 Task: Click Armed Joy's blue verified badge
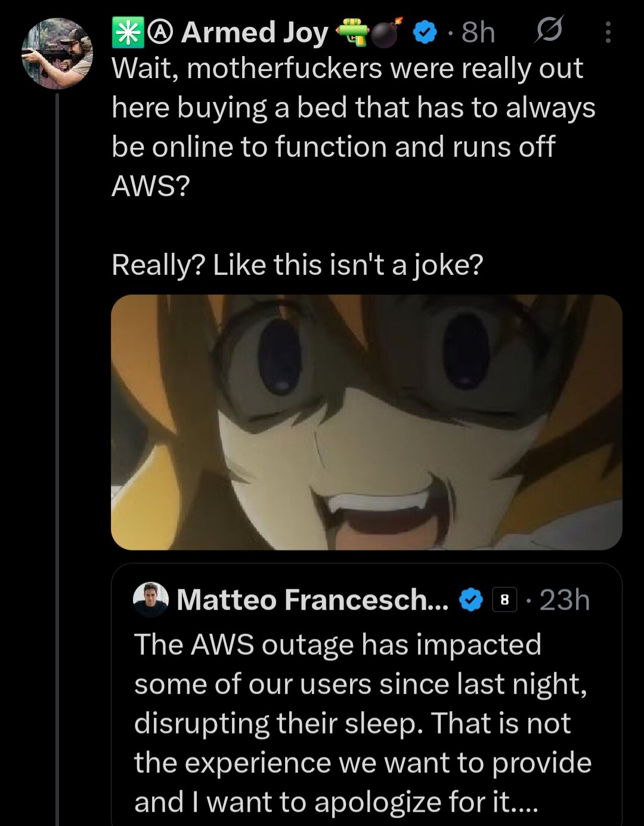tap(424, 33)
